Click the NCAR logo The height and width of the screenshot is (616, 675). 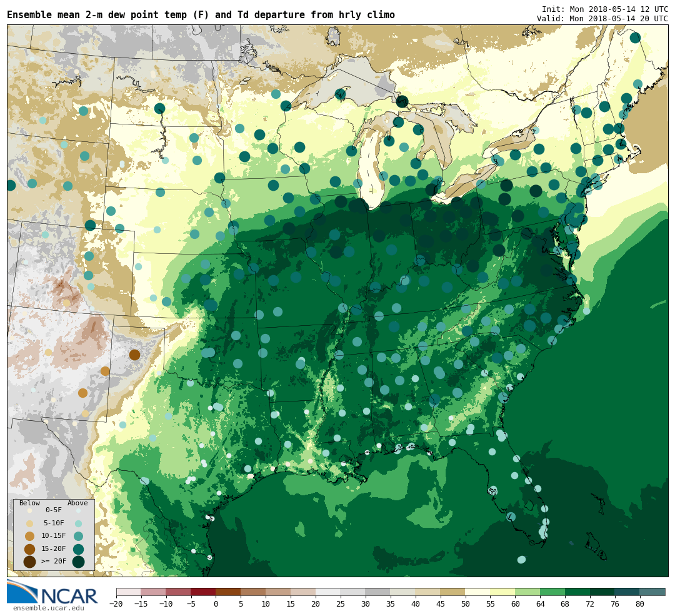52,592
